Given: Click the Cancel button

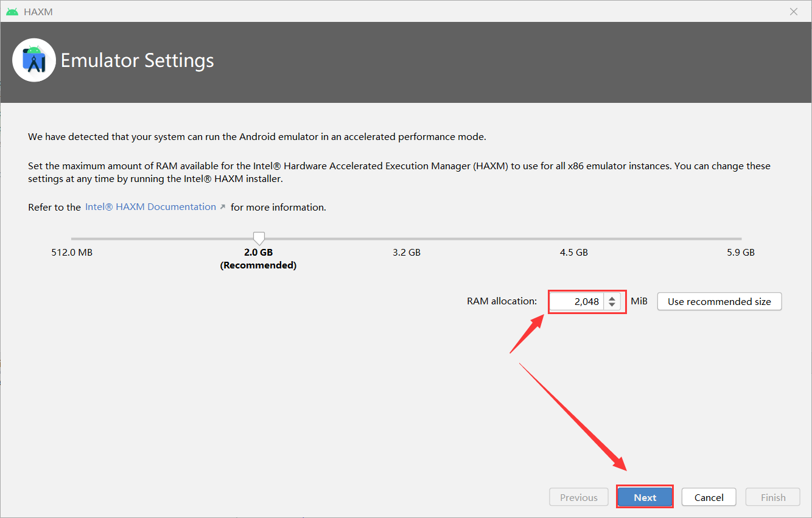Looking at the screenshot, I should pos(709,497).
